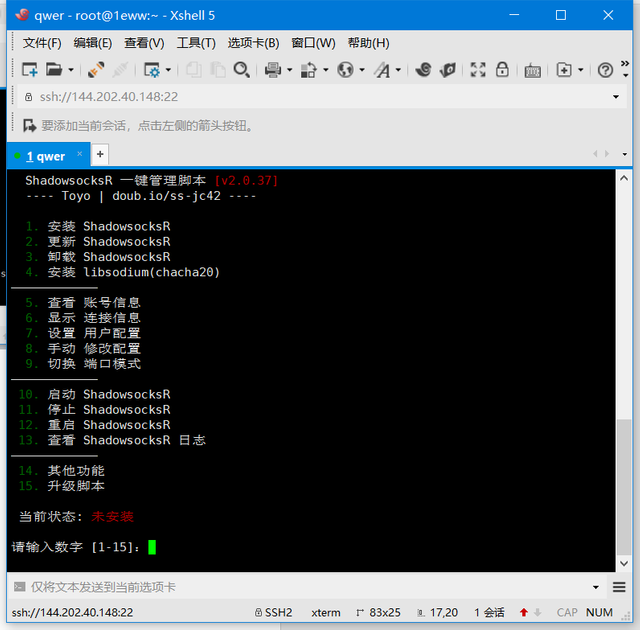Open the 查看(V) menu

[x=144, y=43]
